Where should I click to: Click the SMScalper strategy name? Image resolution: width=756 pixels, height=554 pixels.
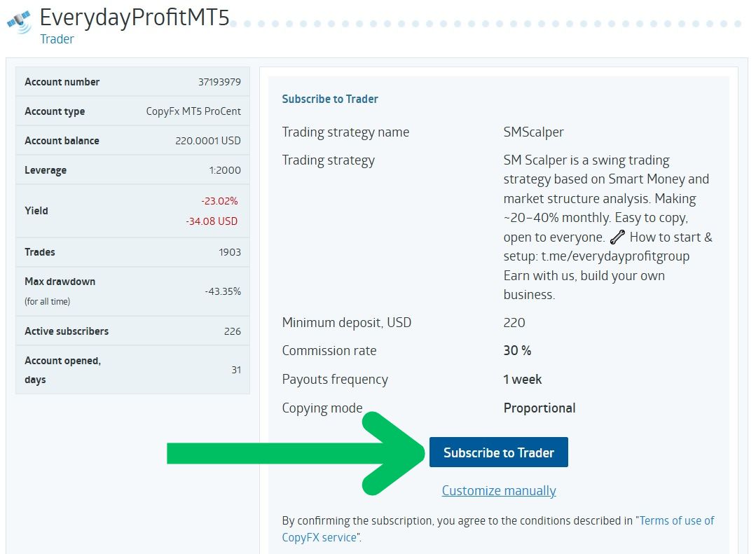pyautogui.click(x=533, y=132)
